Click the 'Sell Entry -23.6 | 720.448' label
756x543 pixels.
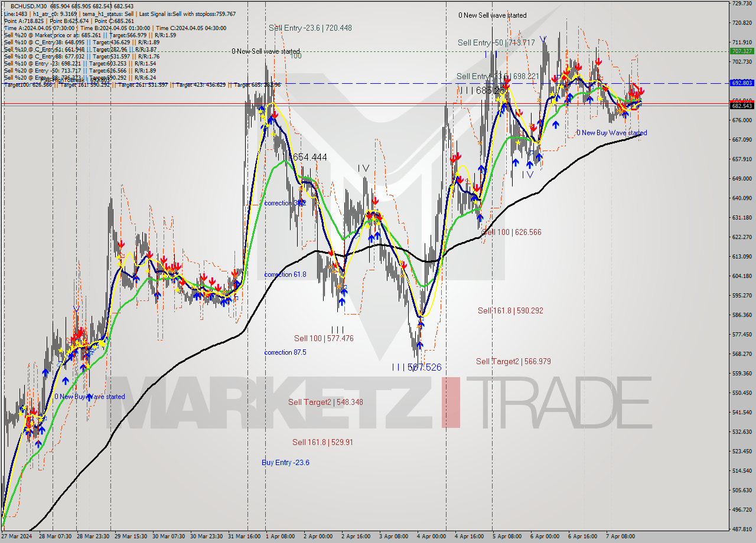click(x=310, y=28)
